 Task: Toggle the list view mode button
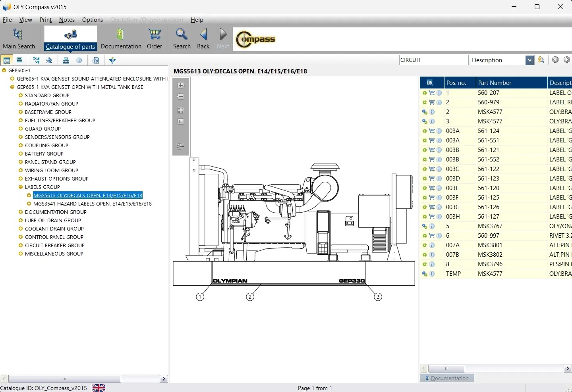point(7,60)
